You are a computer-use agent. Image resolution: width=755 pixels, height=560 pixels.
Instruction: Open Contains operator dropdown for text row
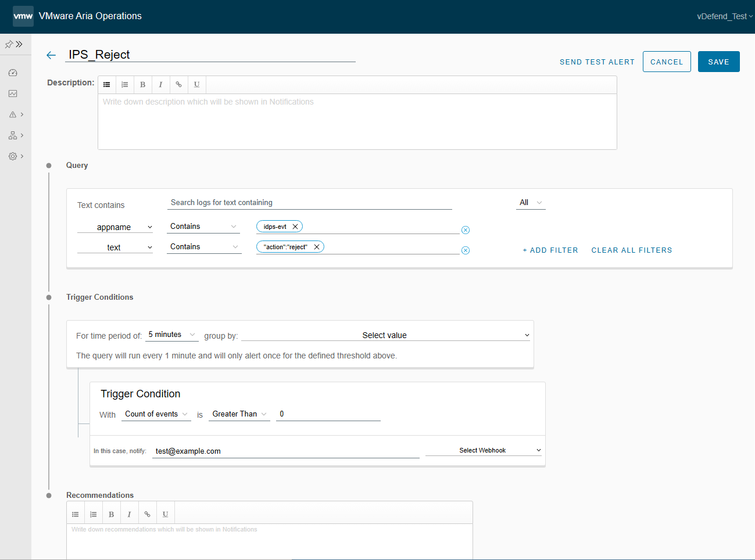coord(204,247)
